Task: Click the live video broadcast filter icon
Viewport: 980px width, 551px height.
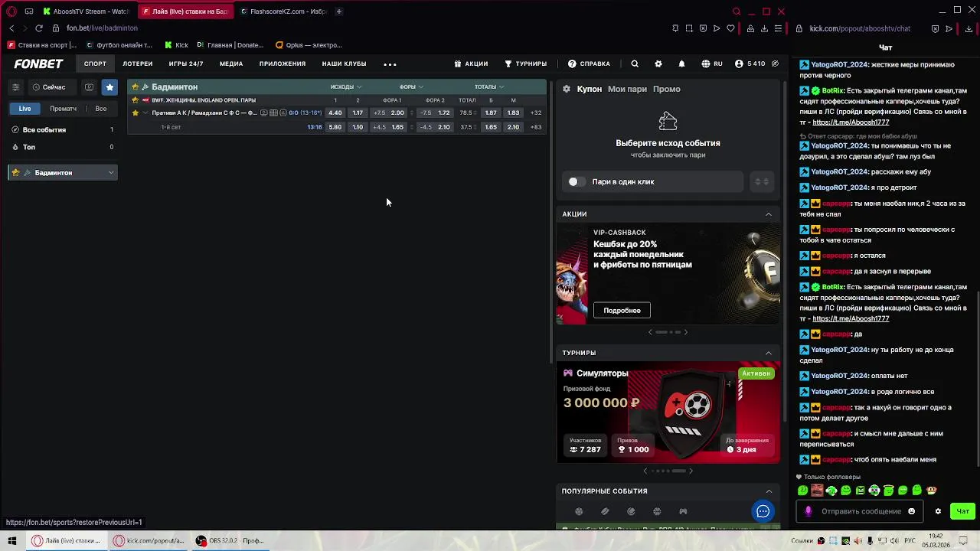Action: click(90, 87)
